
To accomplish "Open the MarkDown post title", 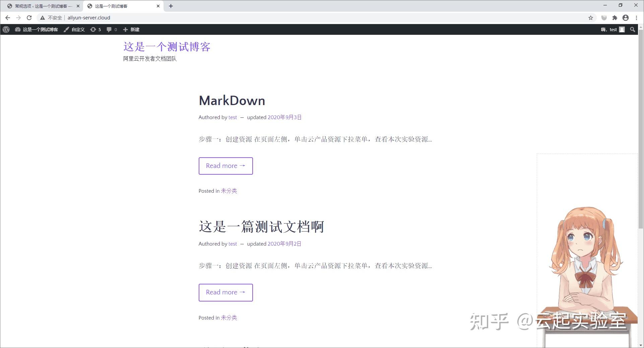I will click(x=232, y=100).
